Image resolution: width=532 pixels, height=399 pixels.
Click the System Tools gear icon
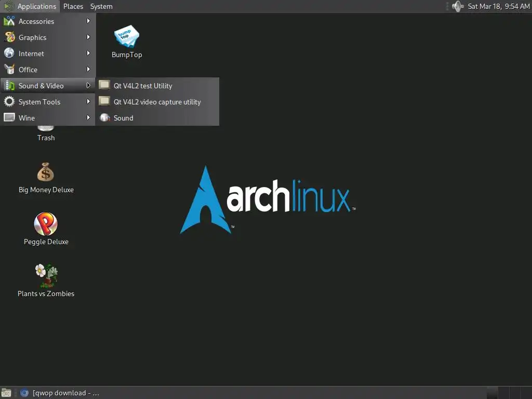tap(9, 101)
